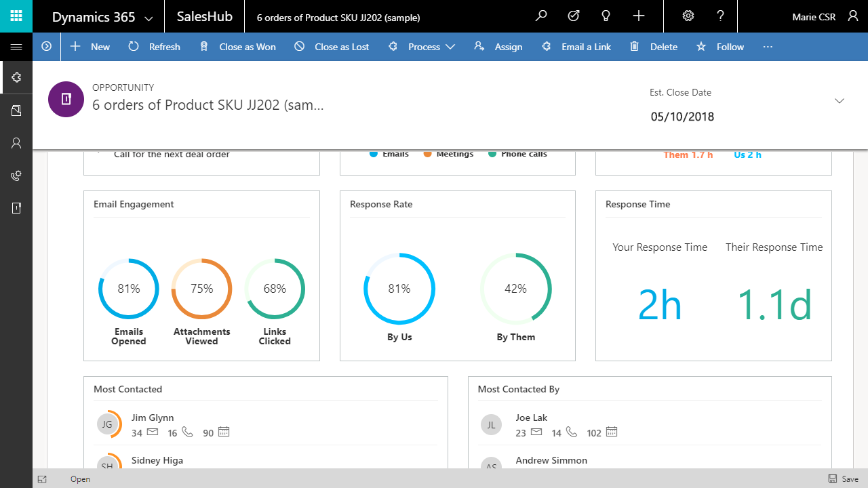Delete the opportunity record
The height and width of the screenshot is (488, 868).
tap(654, 47)
